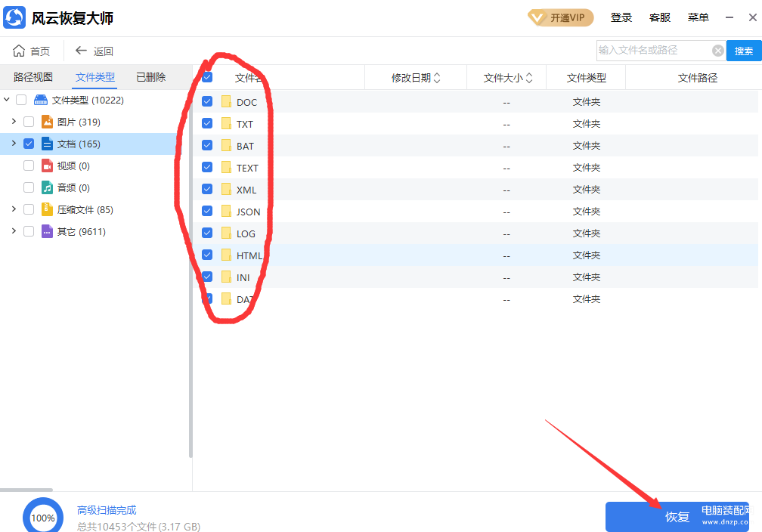Open the 登录 login option
This screenshot has width=762, height=532.
621,18
